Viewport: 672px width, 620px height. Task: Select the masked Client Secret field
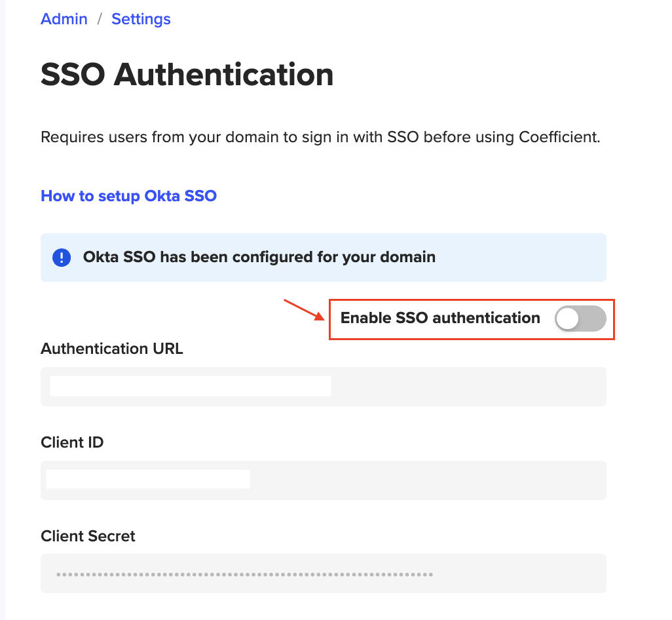click(323, 574)
